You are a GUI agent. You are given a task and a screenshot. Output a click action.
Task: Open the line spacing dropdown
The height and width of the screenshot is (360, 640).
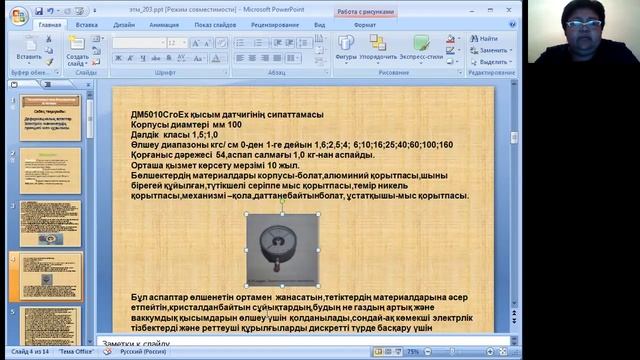(x=304, y=42)
